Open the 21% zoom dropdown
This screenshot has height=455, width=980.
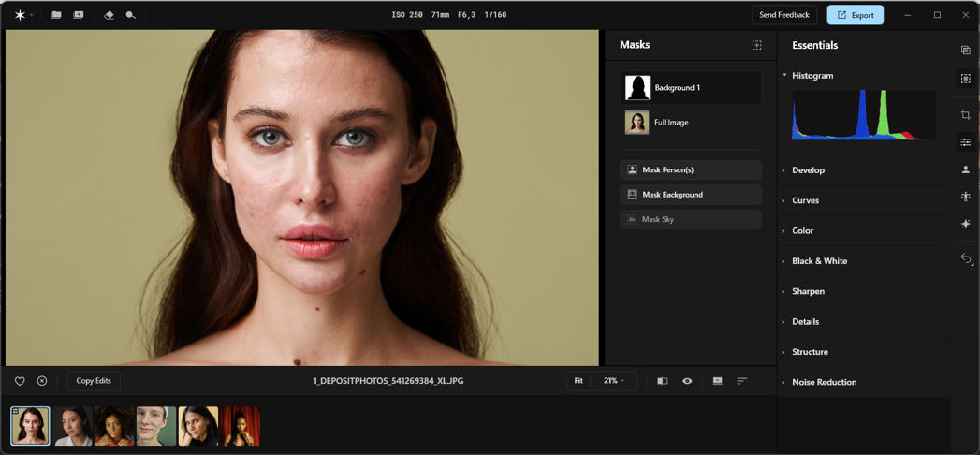click(614, 381)
